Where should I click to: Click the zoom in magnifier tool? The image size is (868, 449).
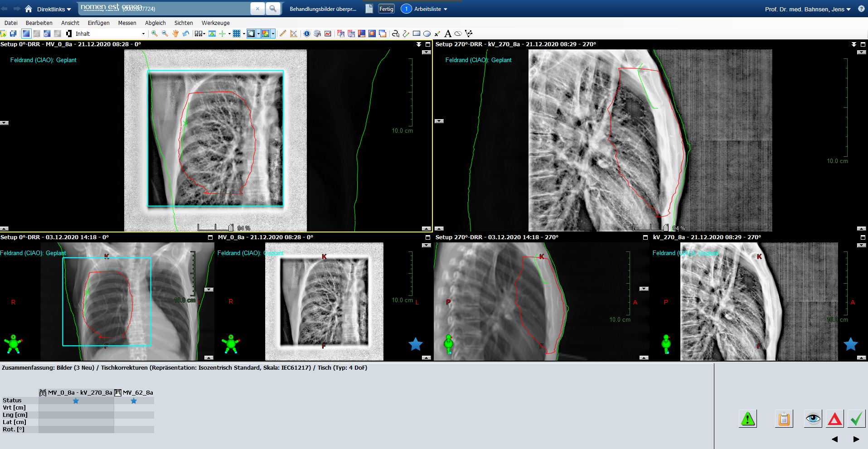pyautogui.click(x=155, y=34)
